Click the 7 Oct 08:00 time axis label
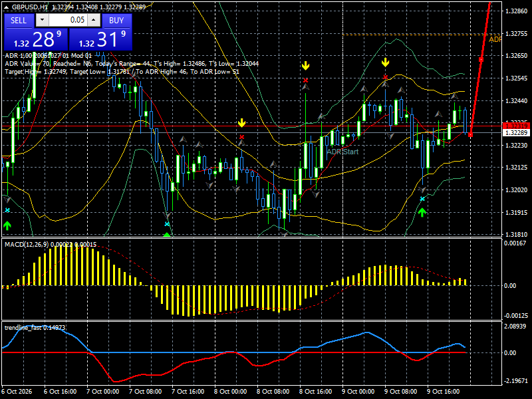Image resolution: width=532 pixels, height=399 pixels. coord(146,392)
